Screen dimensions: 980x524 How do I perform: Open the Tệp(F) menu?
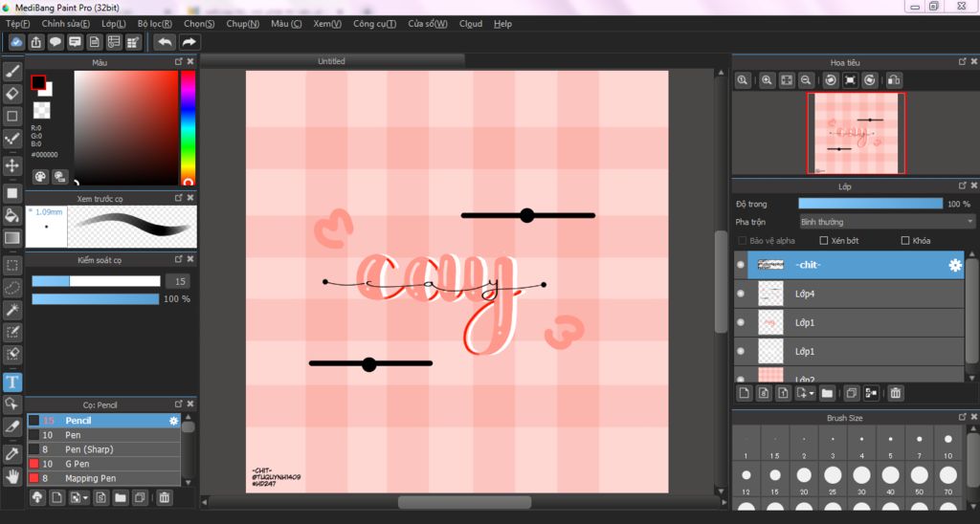[x=17, y=24]
